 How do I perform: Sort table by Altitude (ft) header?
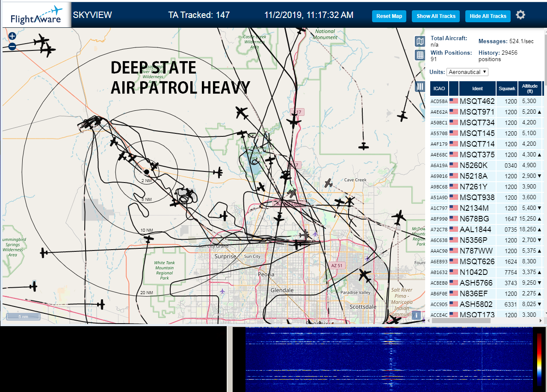[x=530, y=88]
